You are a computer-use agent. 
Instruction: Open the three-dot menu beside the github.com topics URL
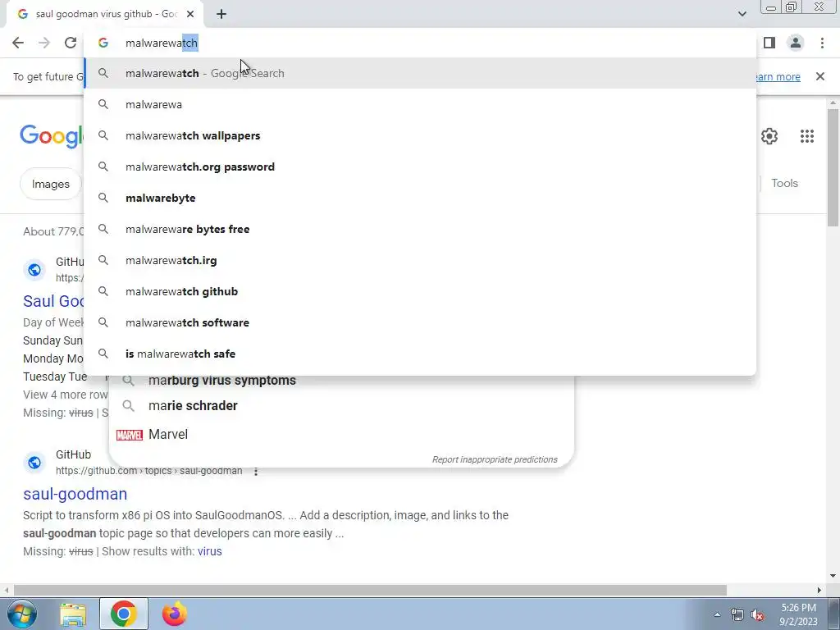(256, 472)
